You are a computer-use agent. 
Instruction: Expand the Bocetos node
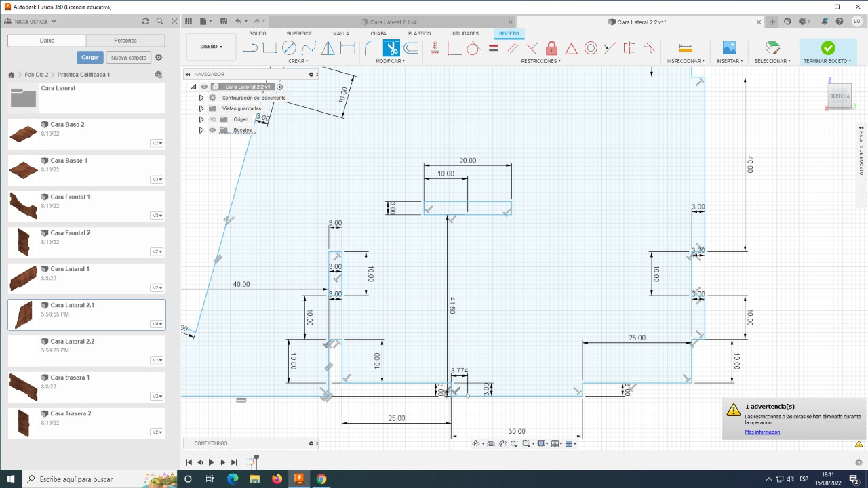pos(201,130)
